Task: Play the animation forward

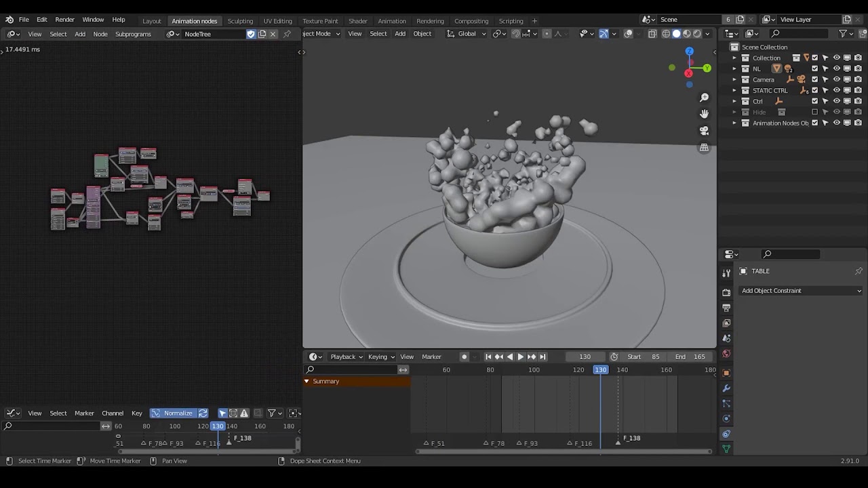Action: 521,357
